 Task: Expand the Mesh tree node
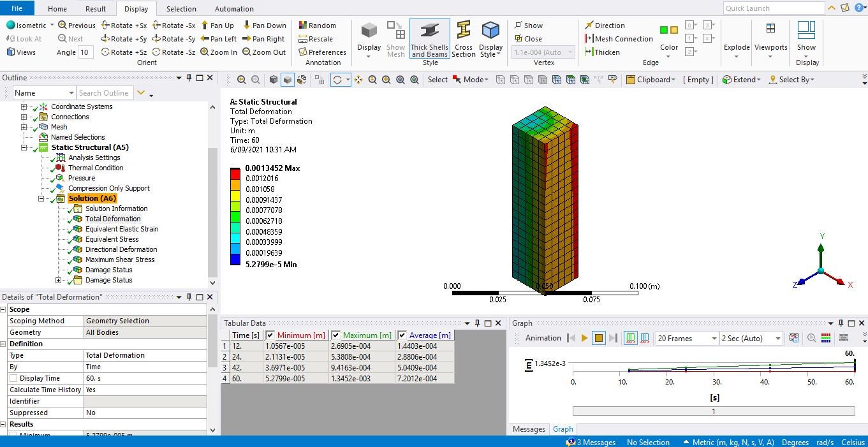point(24,127)
